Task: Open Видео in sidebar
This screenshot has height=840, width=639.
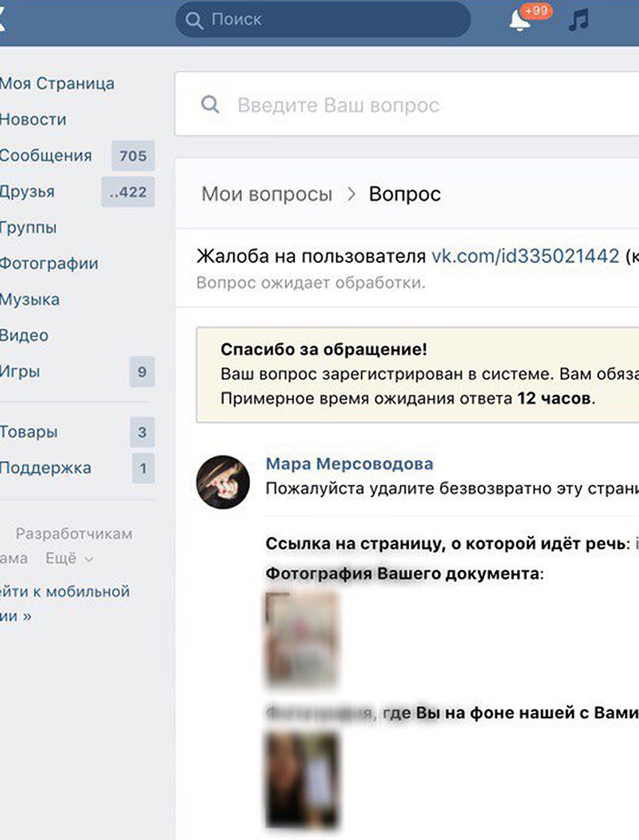Action: click(25, 335)
